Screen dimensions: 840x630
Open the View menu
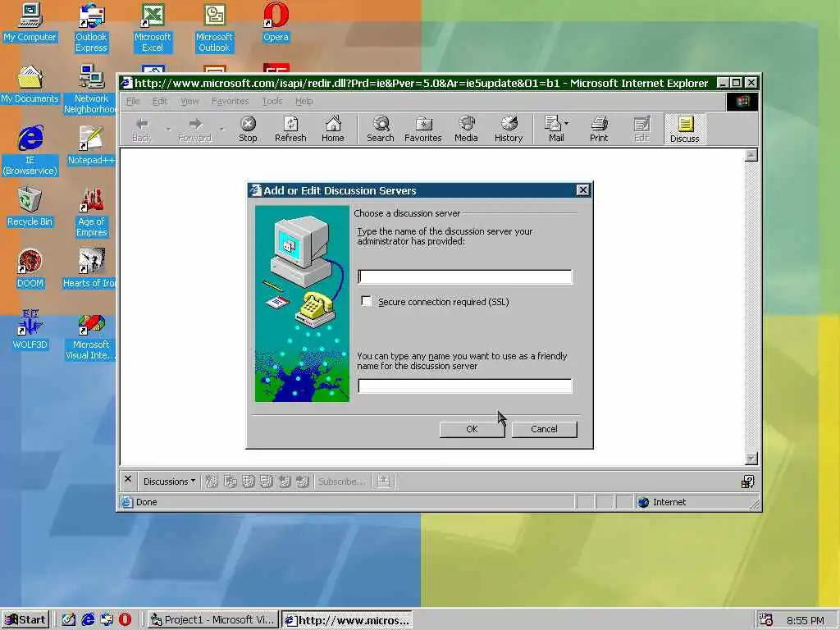[x=189, y=101]
